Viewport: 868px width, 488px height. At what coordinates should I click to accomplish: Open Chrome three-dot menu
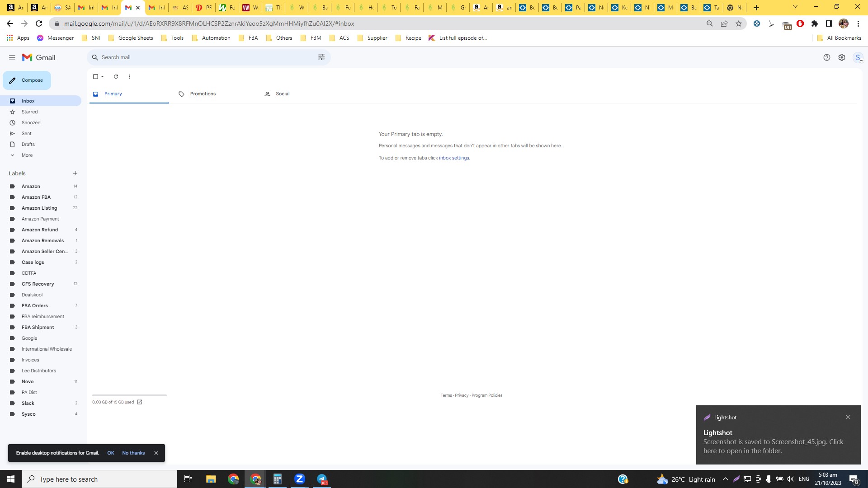click(858, 23)
